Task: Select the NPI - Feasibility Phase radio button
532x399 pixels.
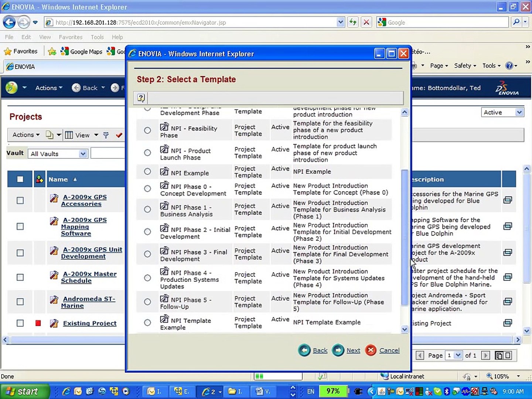Action: (x=147, y=130)
